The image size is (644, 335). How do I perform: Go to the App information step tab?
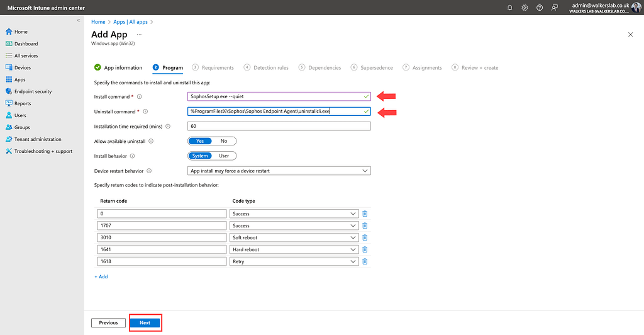pos(118,67)
